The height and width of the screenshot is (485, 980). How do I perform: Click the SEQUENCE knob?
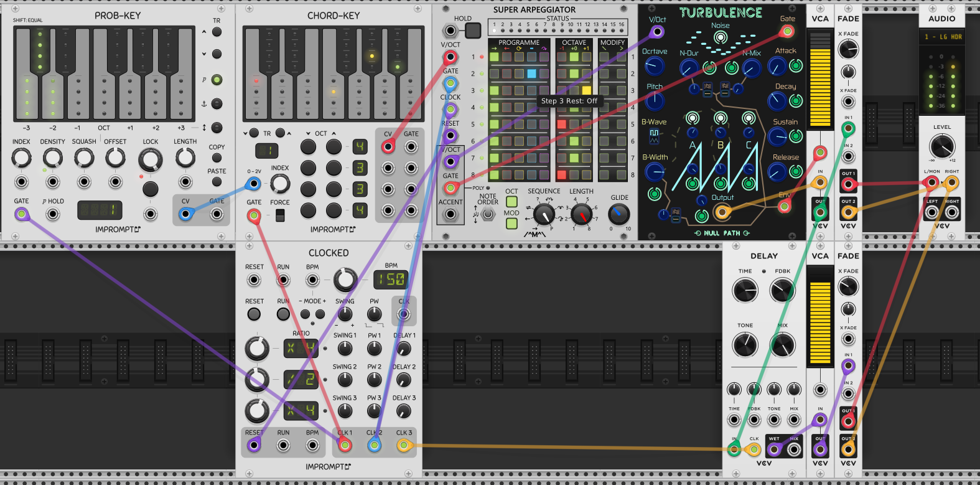(544, 215)
